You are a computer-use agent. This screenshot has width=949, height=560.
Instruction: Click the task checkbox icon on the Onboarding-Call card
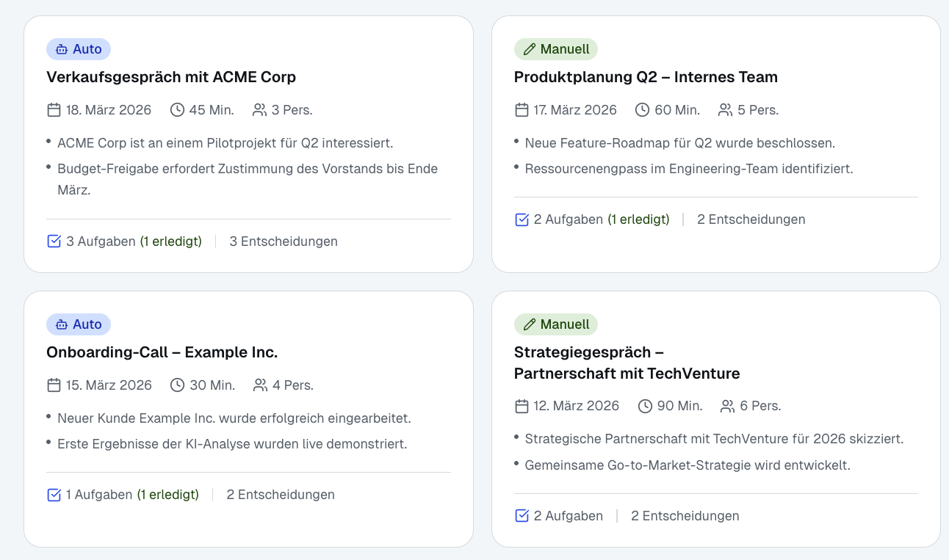pyautogui.click(x=54, y=494)
